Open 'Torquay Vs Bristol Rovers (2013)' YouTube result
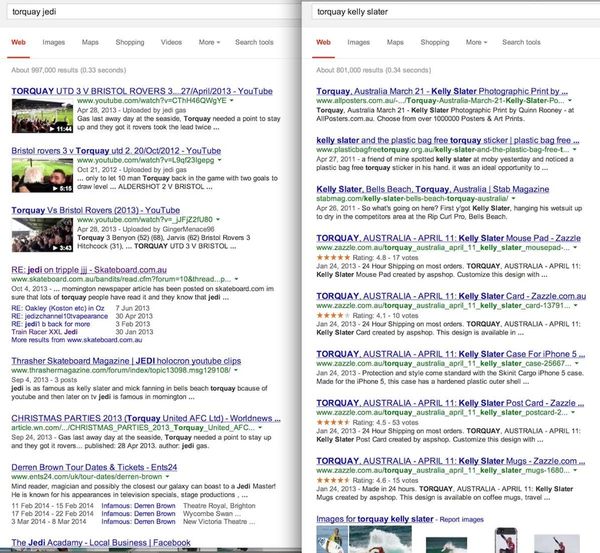 96,210
